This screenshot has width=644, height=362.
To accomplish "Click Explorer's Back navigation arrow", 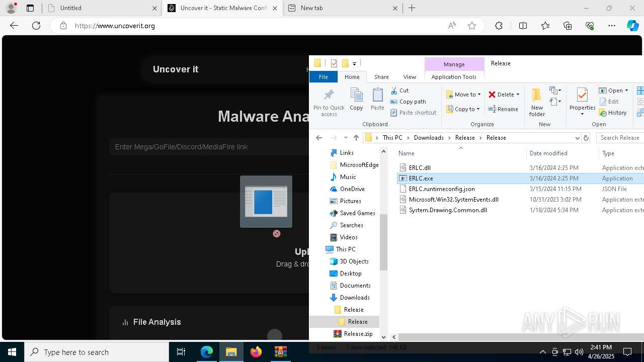I will tap(319, 138).
